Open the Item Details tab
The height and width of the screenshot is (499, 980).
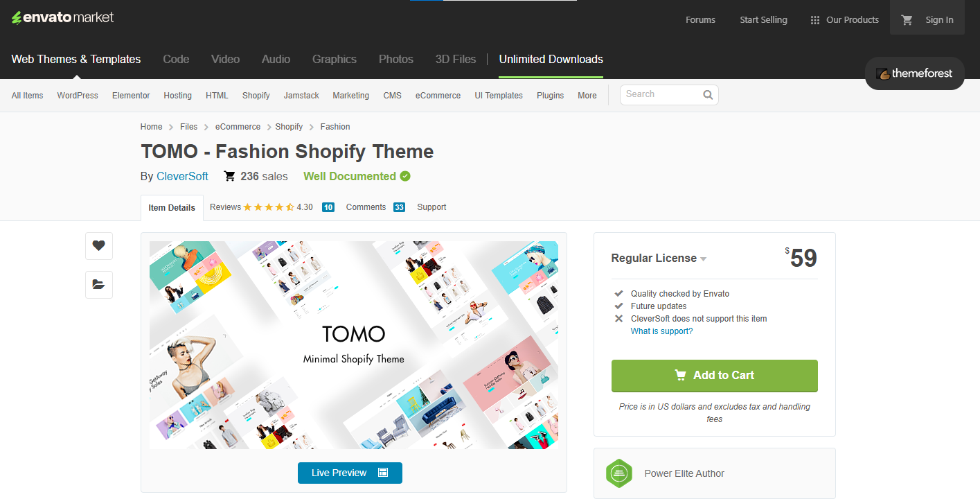click(x=172, y=208)
